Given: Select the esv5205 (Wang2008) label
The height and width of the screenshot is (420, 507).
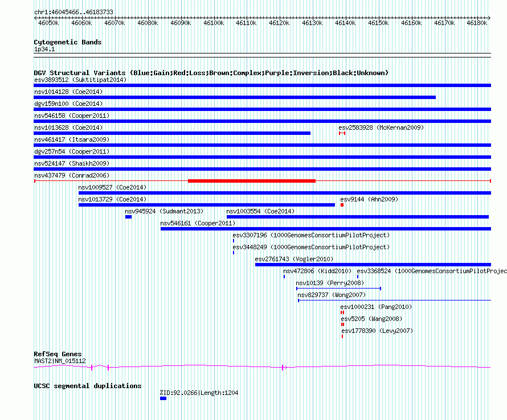Looking at the screenshot, I should 371,319.
